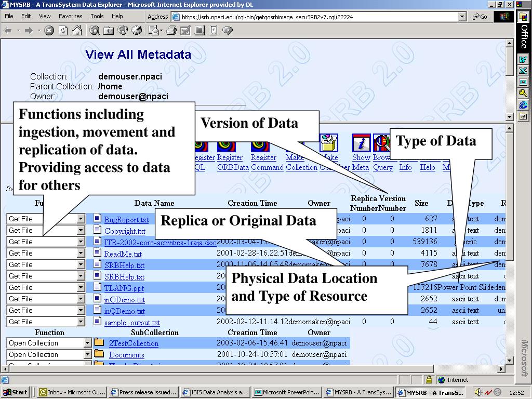Click the folder icon beside Documents

point(99,353)
